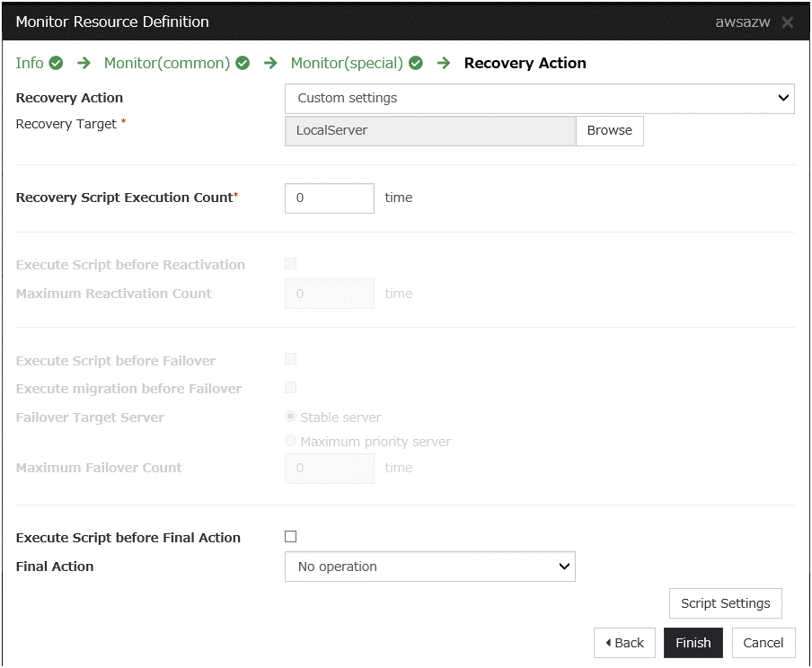The width and height of the screenshot is (812, 668).
Task: Enable Execute Script before Final Action
Action: point(290,536)
